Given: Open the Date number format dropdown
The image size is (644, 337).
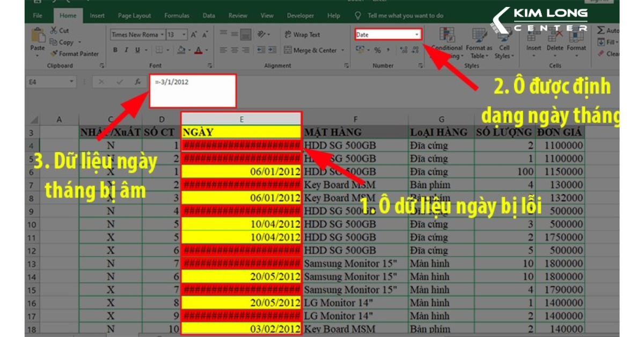Looking at the screenshot, I should point(417,35).
